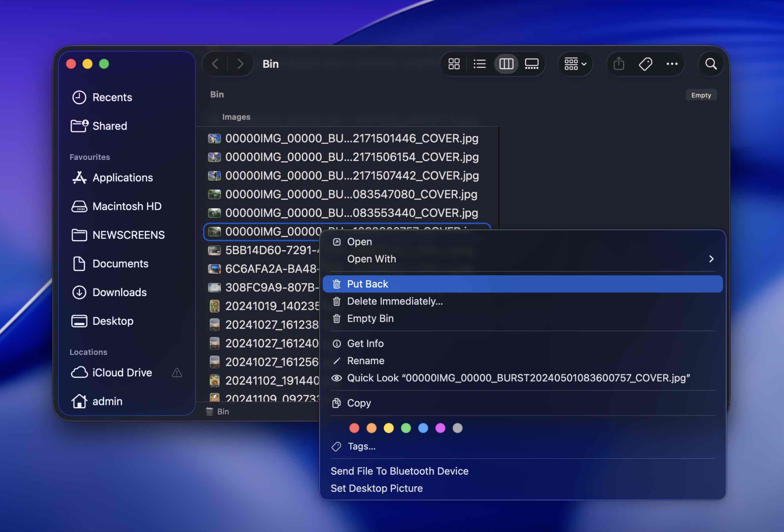784x532 pixels.
Task: Apply the red tag colour
Action: coord(354,428)
